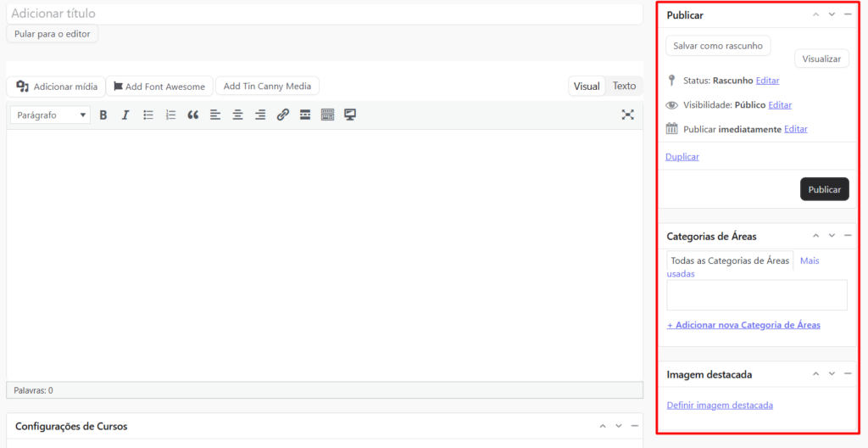
Task: Click the Adicionar título field
Action: coord(322,14)
